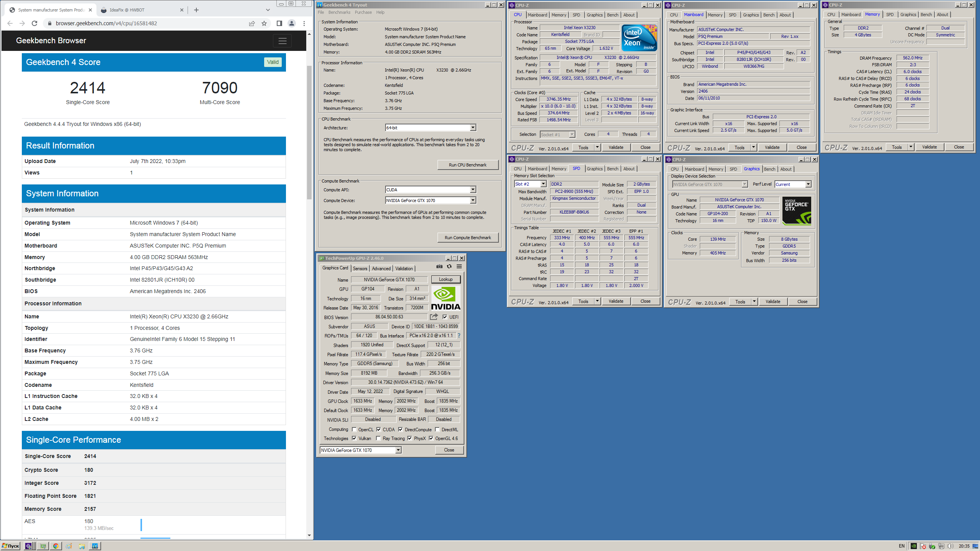
Task: Click the Run Compute Benchmark button
Action: 467,238
